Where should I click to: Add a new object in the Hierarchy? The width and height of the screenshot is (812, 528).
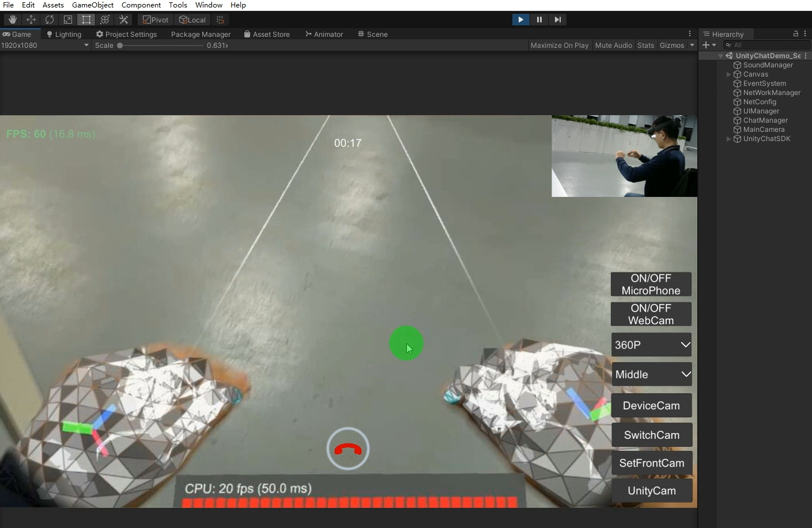pos(709,45)
